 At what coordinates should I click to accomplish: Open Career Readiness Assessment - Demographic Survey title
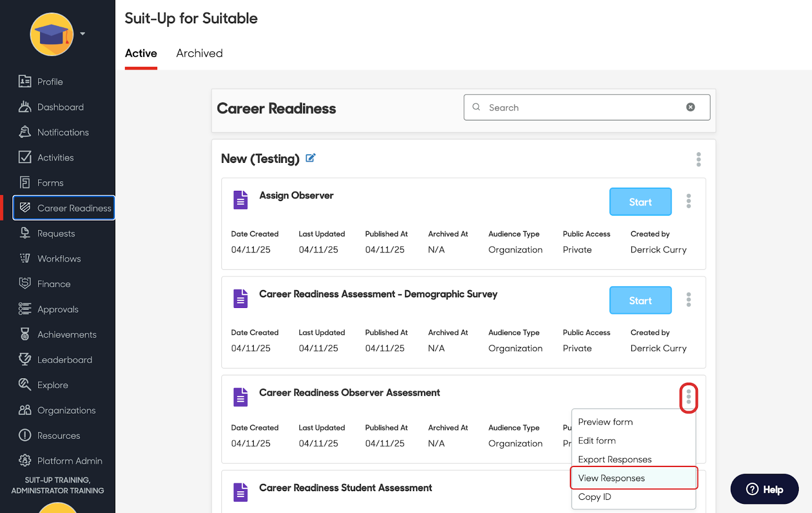click(x=378, y=294)
